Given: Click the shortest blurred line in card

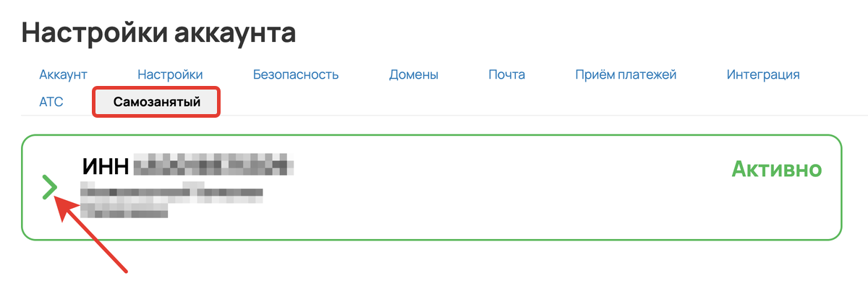Looking at the screenshot, I should click(x=124, y=209).
